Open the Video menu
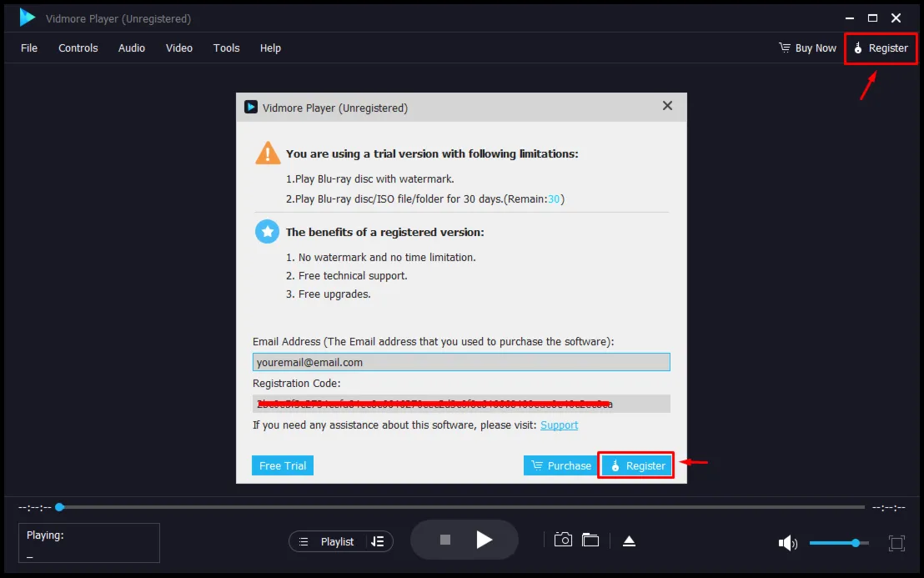The image size is (924, 578). coord(179,48)
